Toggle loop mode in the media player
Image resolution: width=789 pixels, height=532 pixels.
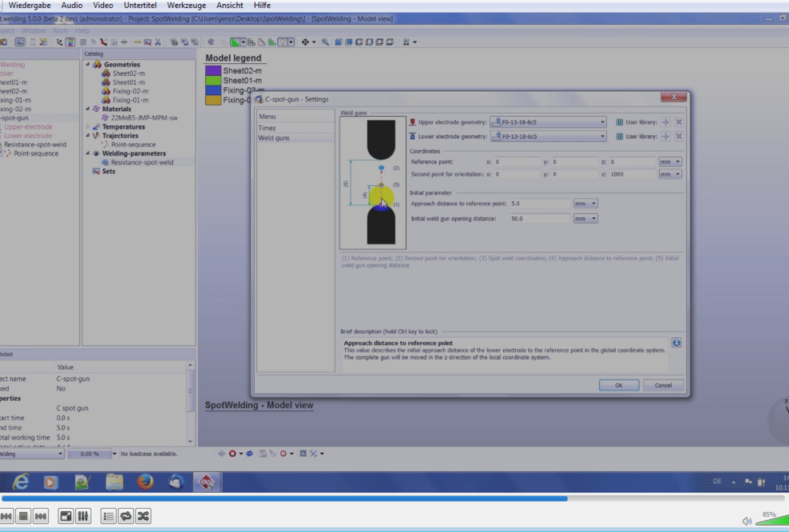(126, 516)
